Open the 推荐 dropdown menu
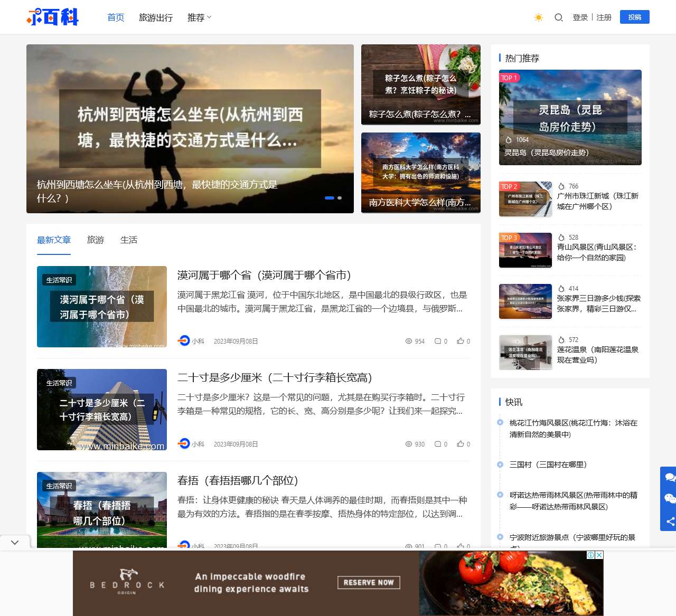Image resolution: width=676 pixels, height=616 pixels. (199, 17)
